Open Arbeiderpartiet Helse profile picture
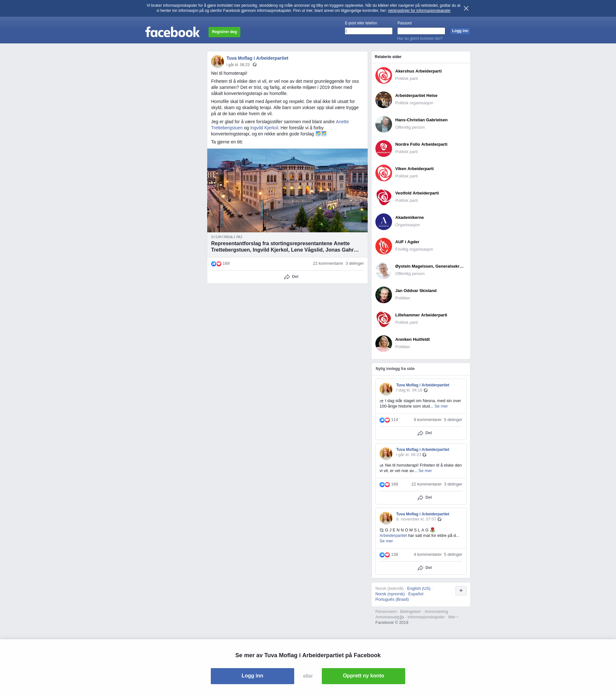 click(383, 99)
